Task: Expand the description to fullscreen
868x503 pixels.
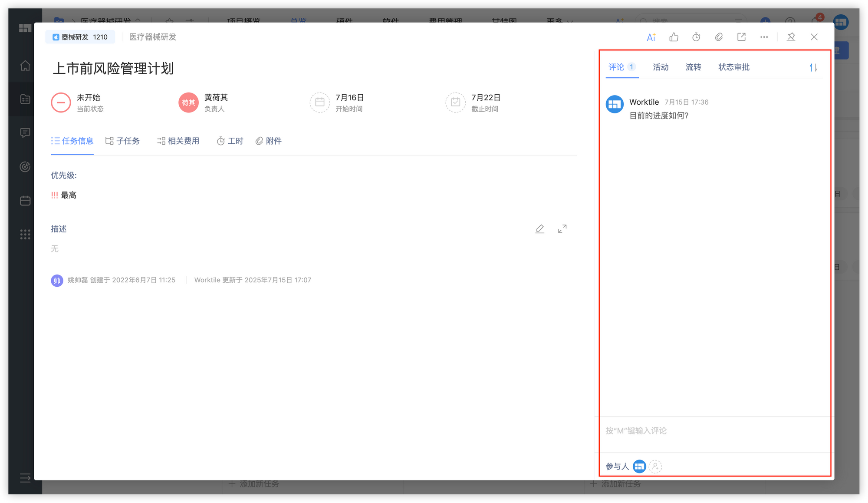Action: point(562,229)
